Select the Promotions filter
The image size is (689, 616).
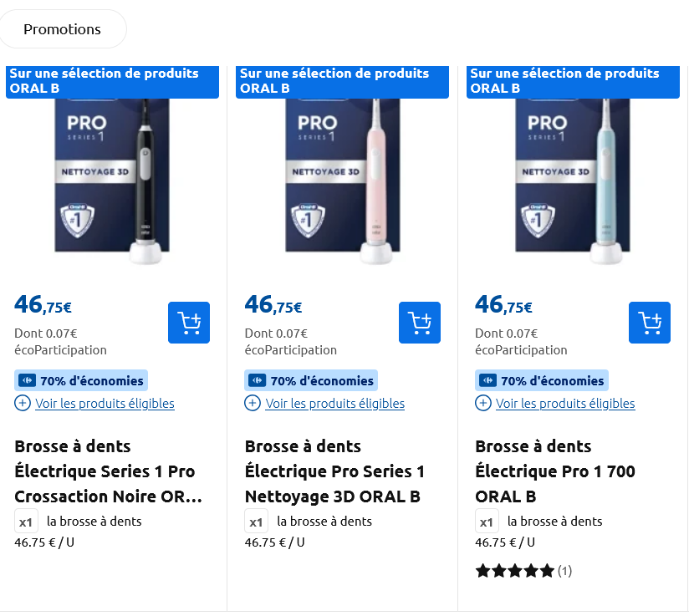64,28
